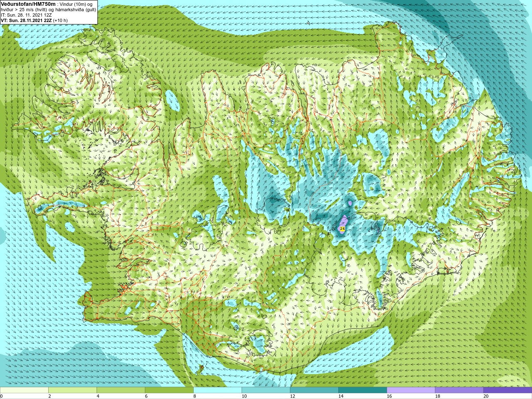Pick the teal 12–14 m/s legend swatch

[314, 390]
